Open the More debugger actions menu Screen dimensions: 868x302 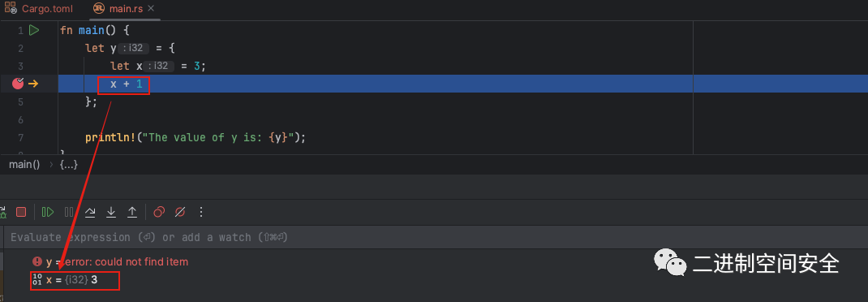point(201,212)
